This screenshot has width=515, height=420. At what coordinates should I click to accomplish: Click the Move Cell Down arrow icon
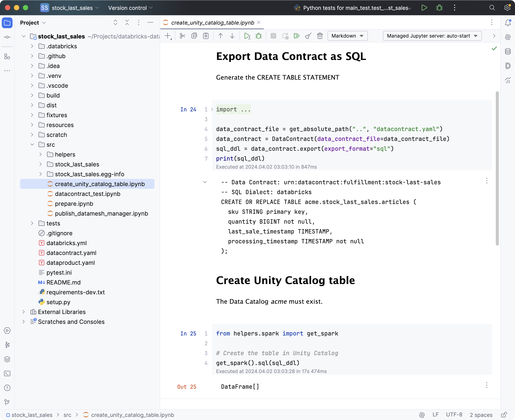coord(232,36)
